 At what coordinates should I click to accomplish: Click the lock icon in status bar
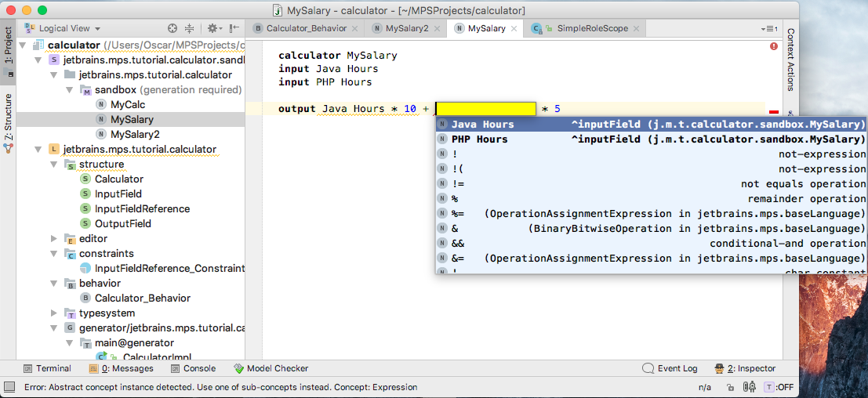pyautogui.click(x=730, y=387)
